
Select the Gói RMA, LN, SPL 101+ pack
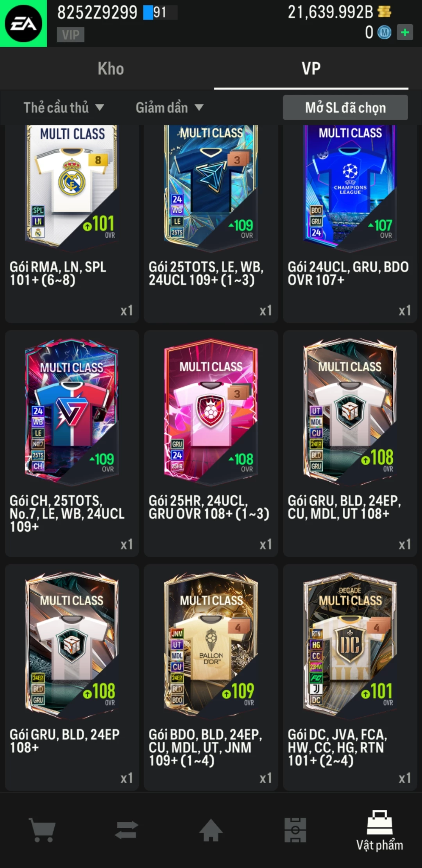(72, 224)
